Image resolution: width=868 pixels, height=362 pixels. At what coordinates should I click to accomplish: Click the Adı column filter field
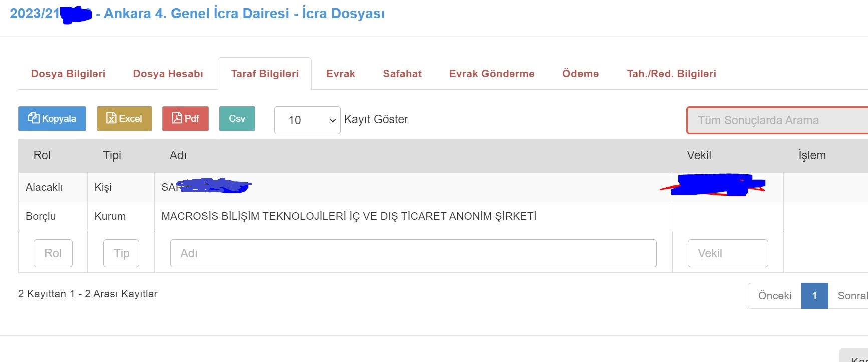point(413,253)
